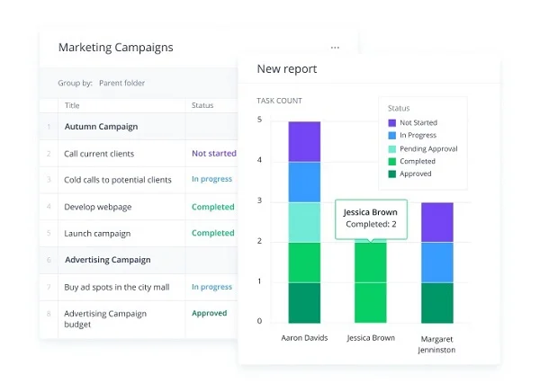Click the Title column header
The image size is (540, 392).
pos(72,105)
